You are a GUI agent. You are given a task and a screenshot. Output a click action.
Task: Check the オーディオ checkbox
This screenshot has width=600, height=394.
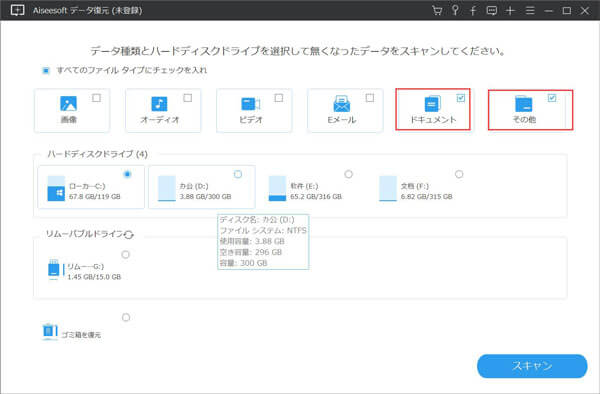tap(188, 98)
